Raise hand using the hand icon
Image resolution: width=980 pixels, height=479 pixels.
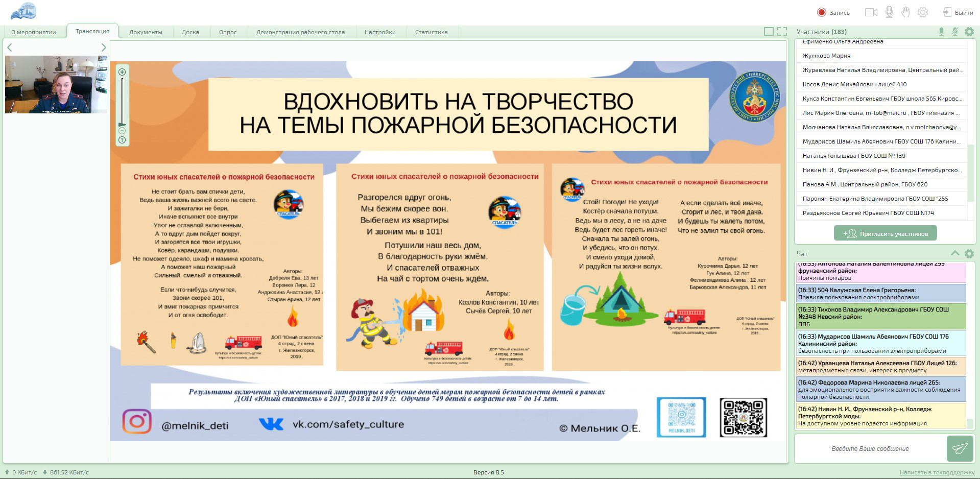tap(905, 12)
